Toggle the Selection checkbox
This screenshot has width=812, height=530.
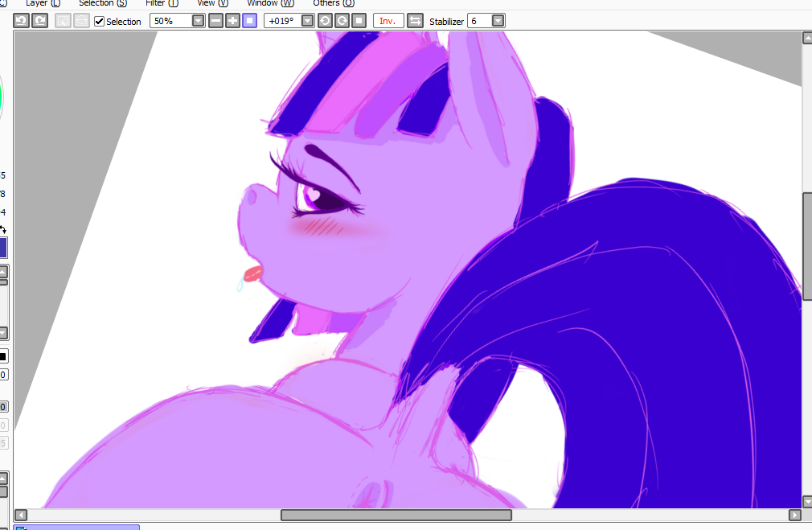pos(100,21)
